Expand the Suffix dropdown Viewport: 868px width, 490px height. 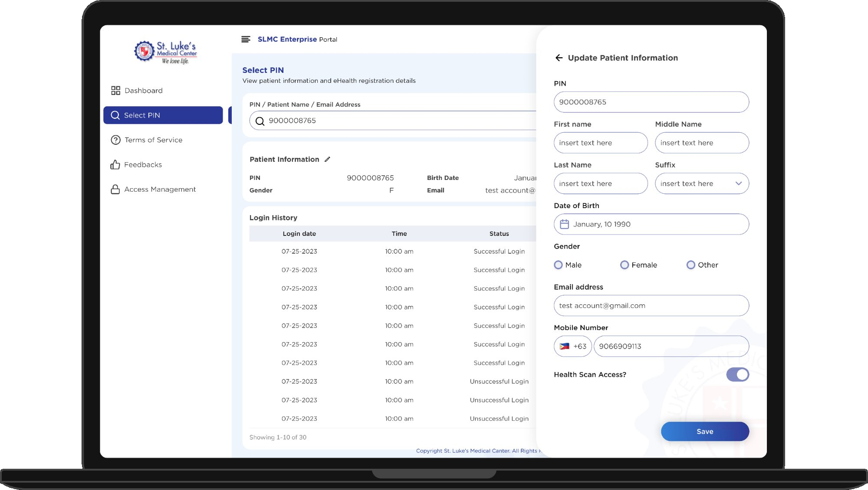pyautogui.click(x=739, y=183)
